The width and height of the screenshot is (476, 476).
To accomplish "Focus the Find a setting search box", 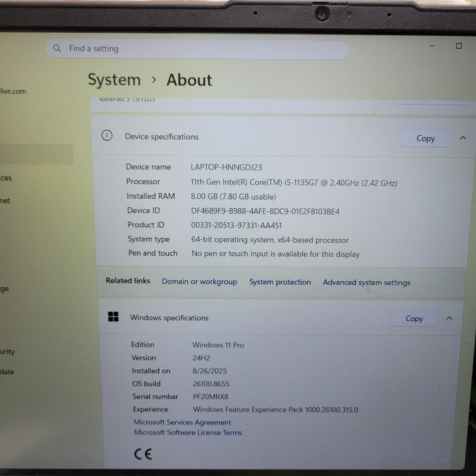I will pos(197,49).
